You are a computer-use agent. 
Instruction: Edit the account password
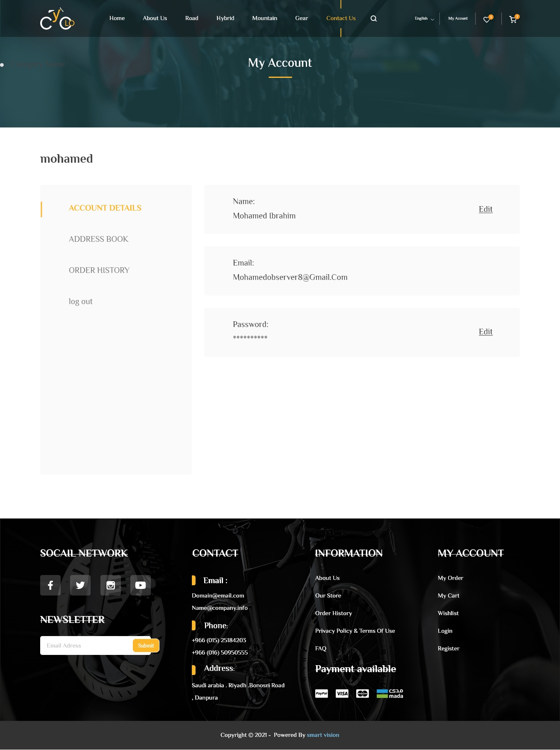coord(485,332)
